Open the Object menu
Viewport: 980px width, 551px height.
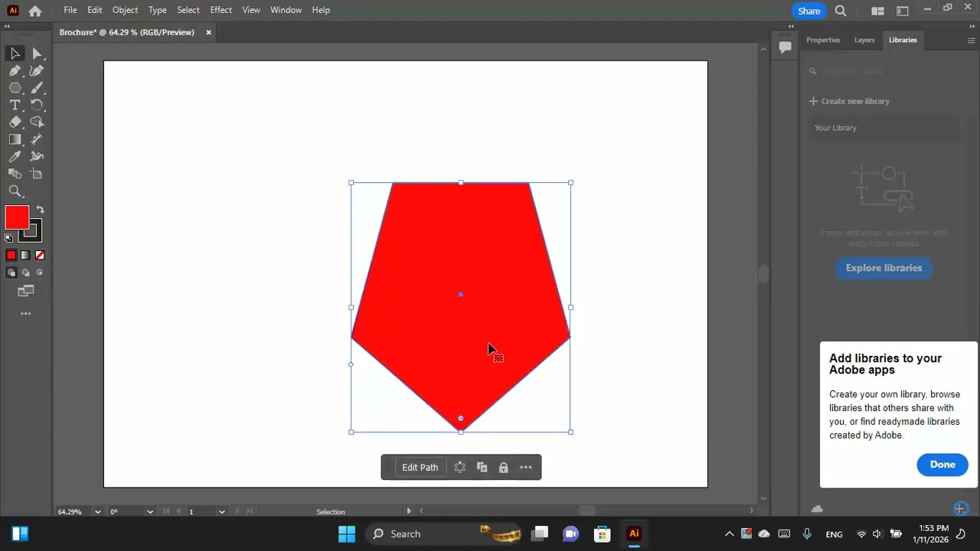coord(125,10)
